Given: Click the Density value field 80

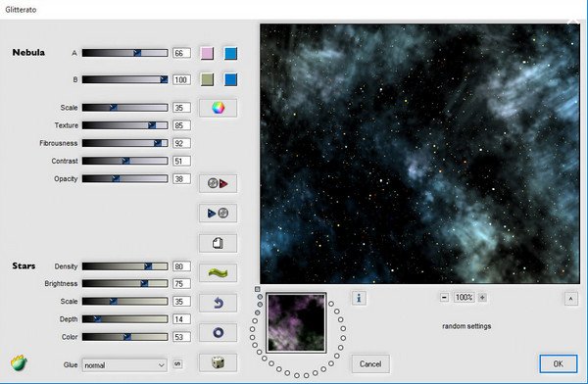Looking at the screenshot, I should (x=181, y=266).
